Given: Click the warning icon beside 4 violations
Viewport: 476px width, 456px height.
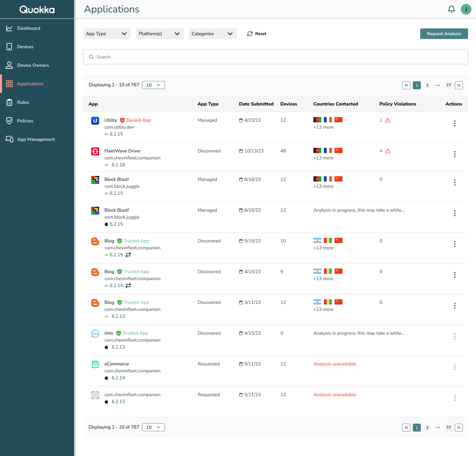Looking at the screenshot, I should [x=388, y=151].
